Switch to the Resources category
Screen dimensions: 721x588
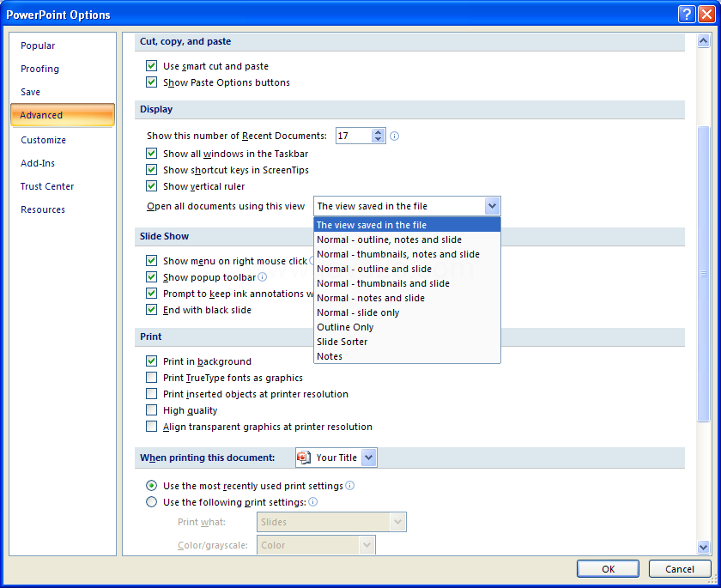click(63, 209)
